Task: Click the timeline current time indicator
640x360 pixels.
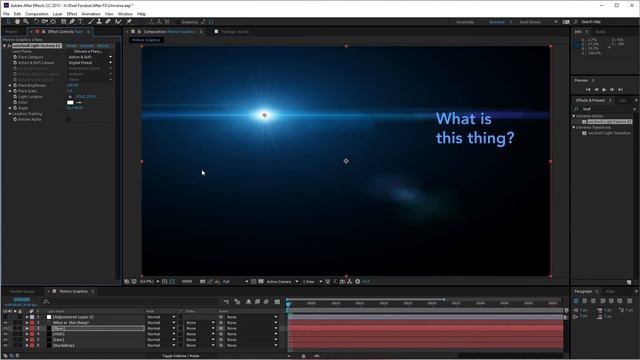Action: (289, 304)
